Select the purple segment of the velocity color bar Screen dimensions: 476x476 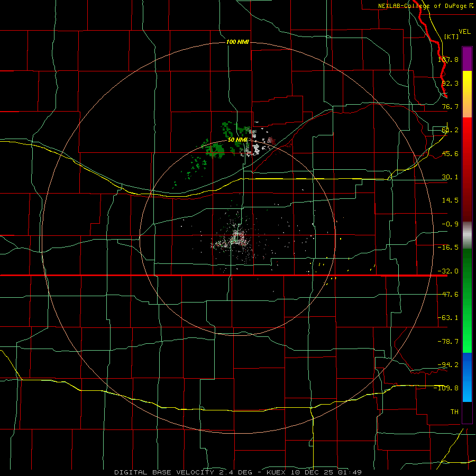tap(467, 59)
